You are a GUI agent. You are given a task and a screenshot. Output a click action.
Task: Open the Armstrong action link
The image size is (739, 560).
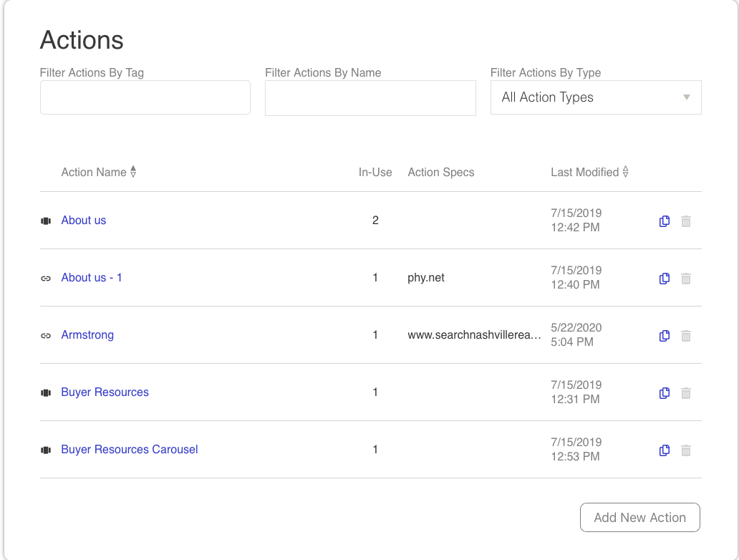[87, 335]
